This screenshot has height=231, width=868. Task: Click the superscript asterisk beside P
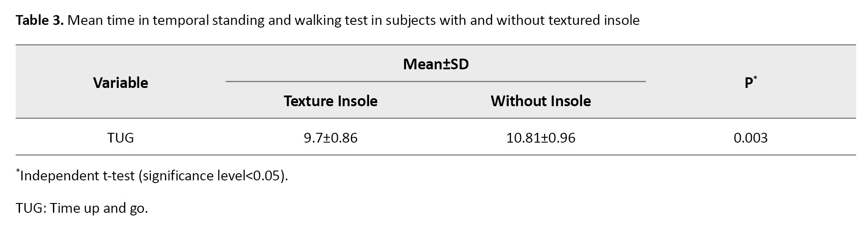point(755,78)
